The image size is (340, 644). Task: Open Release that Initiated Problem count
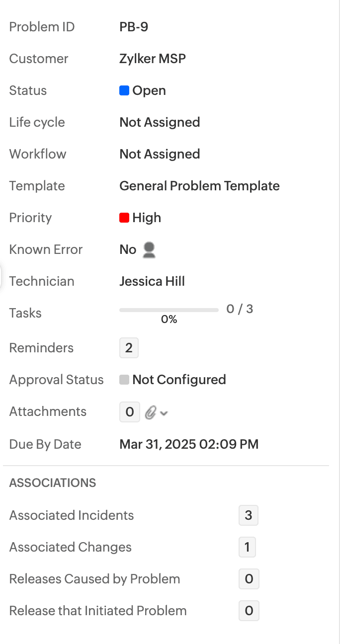point(249,611)
